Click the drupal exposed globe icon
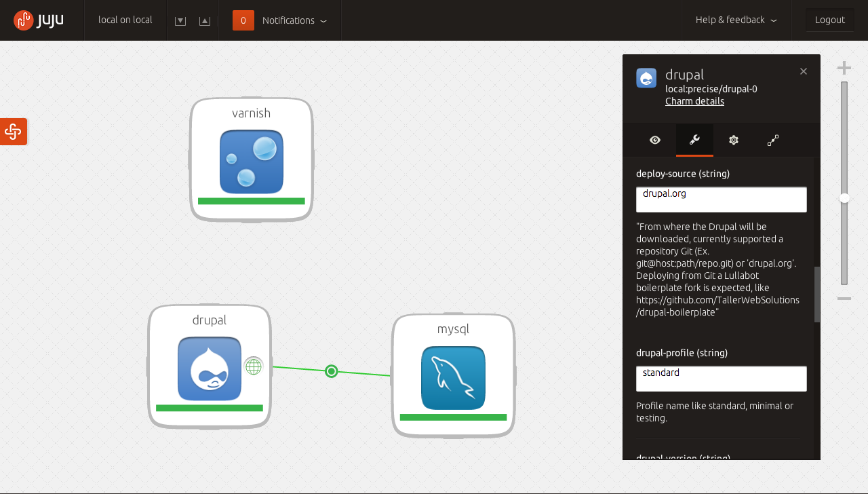The height and width of the screenshot is (494, 868). click(x=254, y=366)
